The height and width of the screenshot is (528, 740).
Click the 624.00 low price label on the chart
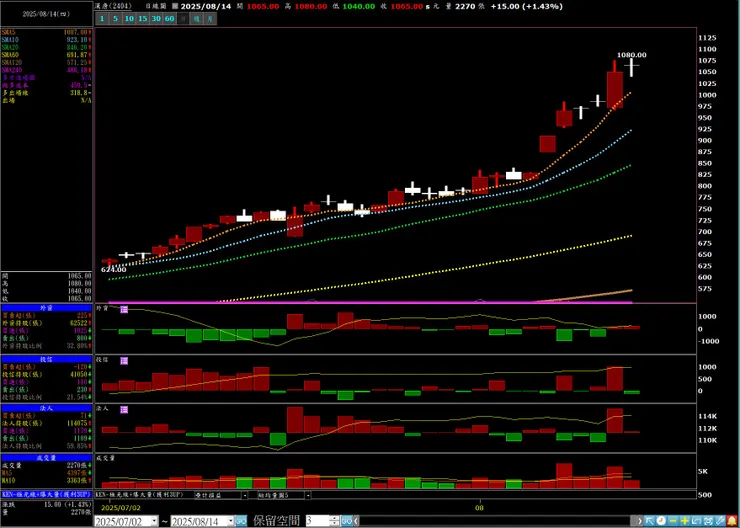(x=114, y=269)
